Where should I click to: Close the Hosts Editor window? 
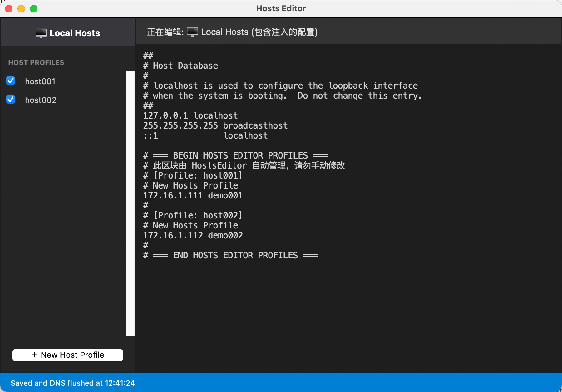click(x=9, y=9)
